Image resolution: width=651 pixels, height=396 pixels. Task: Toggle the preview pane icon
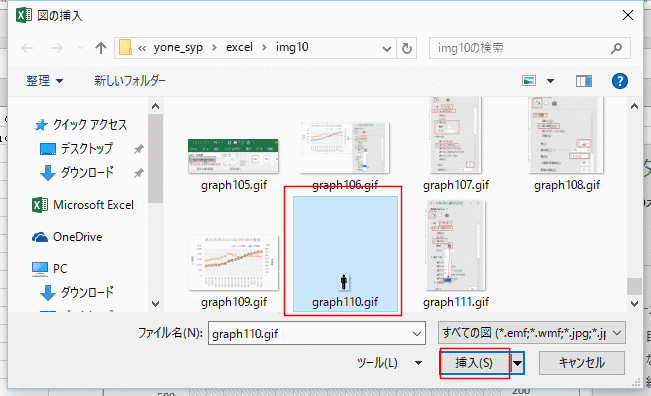coord(584,81)
